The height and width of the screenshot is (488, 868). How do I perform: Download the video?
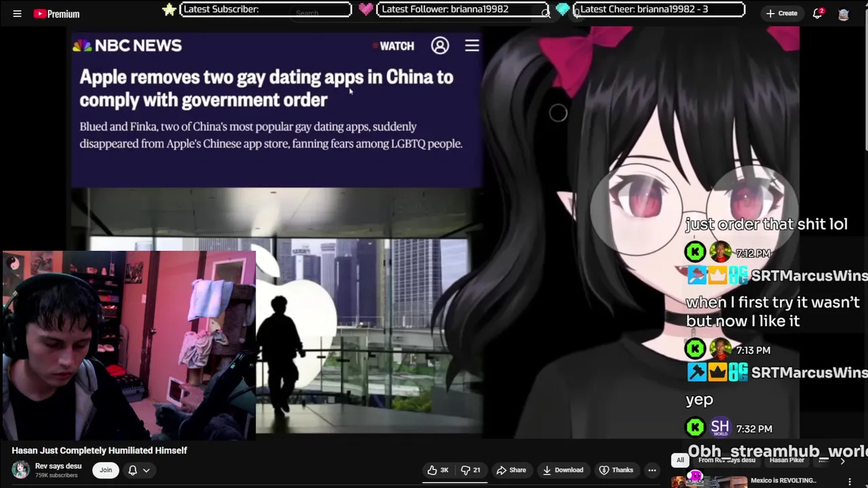563,470
